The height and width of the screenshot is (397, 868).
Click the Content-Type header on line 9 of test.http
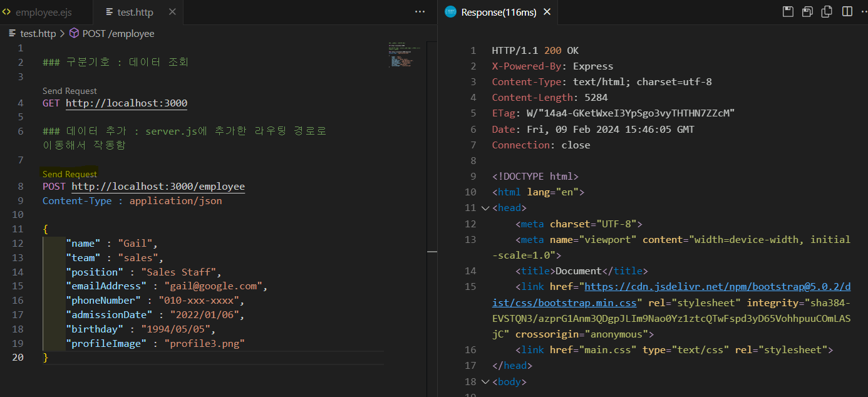[77, 201]
